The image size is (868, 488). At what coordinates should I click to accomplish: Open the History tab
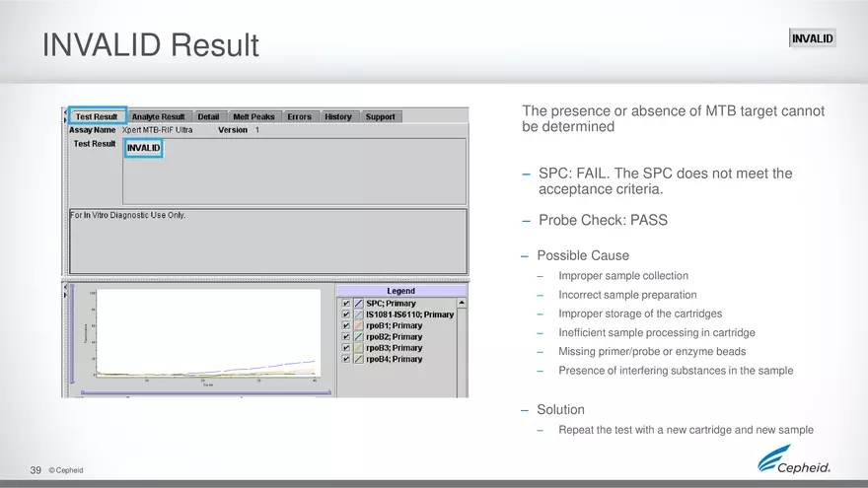(337, 116)
